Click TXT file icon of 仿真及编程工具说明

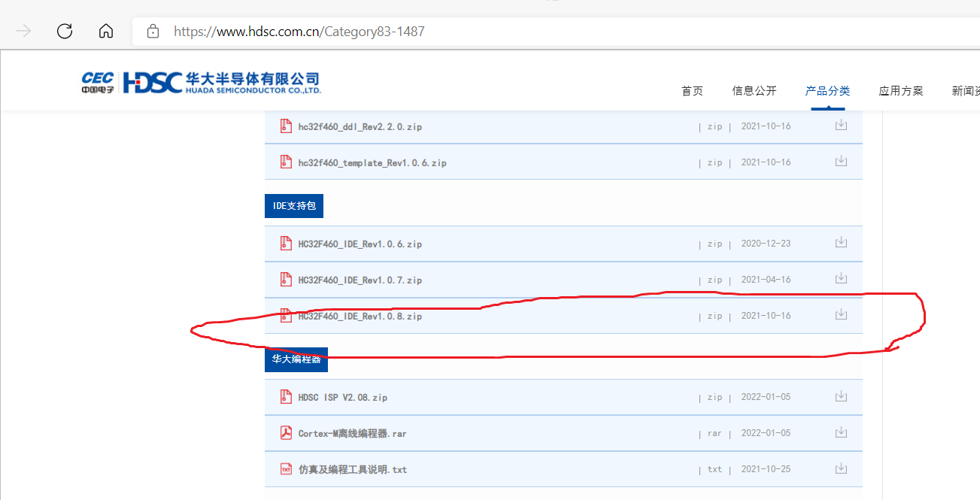click(x=285, y=468)
